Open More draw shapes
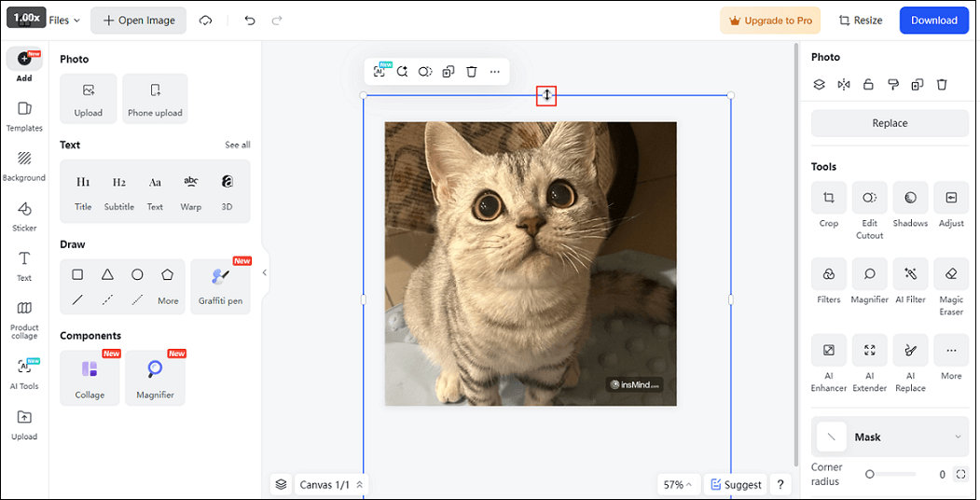980x500 pixels. (x=168, y=300)
